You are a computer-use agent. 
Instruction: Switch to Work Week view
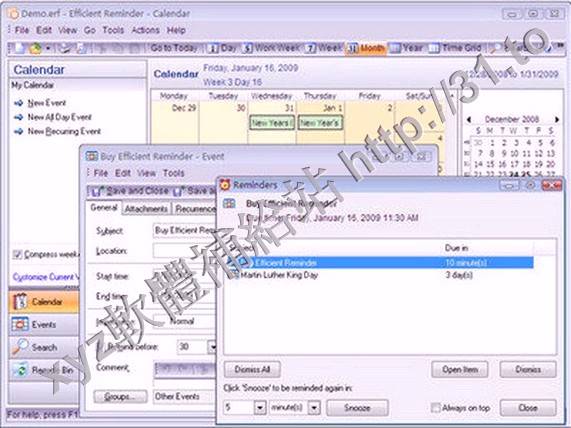click(x=271, y=48)
